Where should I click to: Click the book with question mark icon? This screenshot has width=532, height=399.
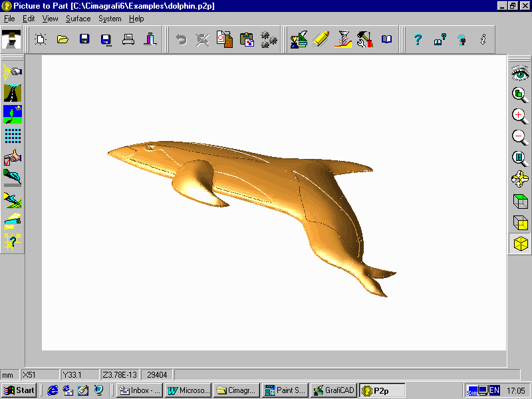[440, 39]
